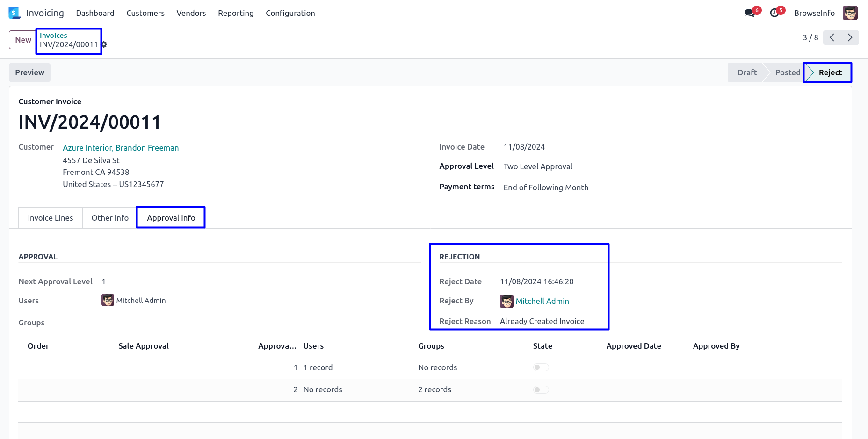Click the Preview button

pyautogui.click(x=29, y=72)
